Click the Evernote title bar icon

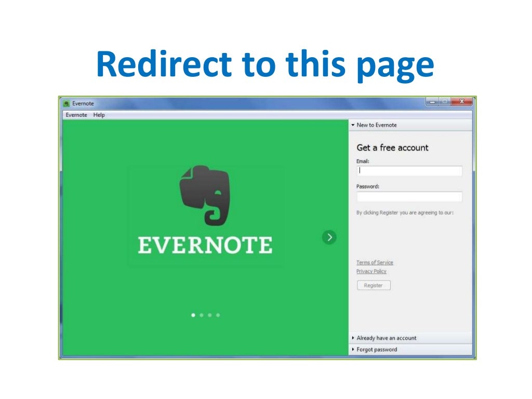tap(66, 103)
